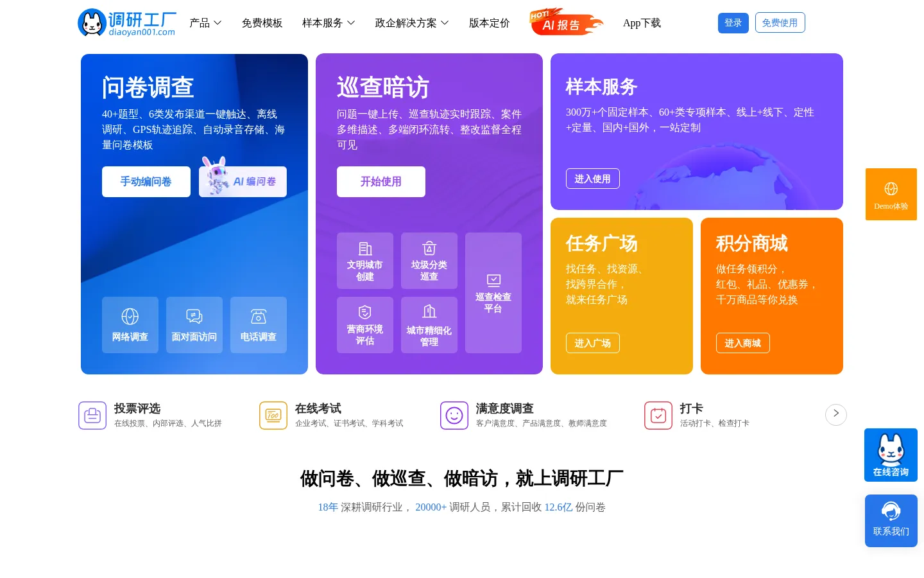This screenshot has height=578, width=924.
Task: Click the 18年 statistic text
Action: 328,507
